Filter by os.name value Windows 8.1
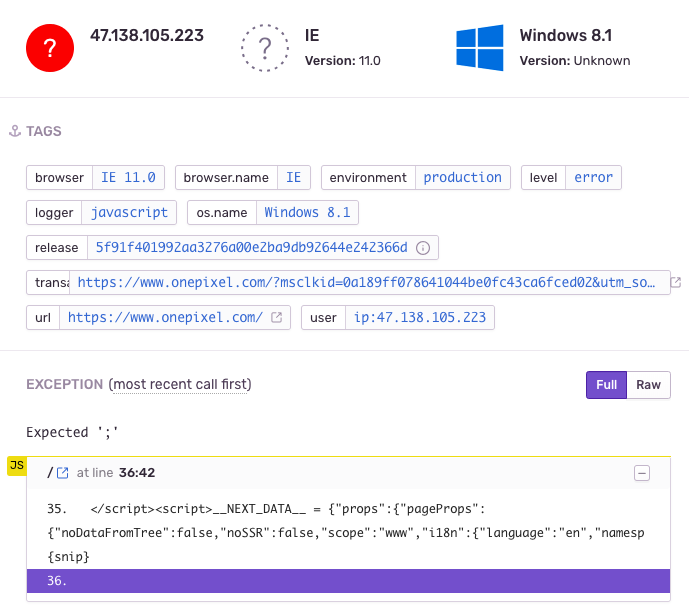The image size is (689, 609). point(307,213)
